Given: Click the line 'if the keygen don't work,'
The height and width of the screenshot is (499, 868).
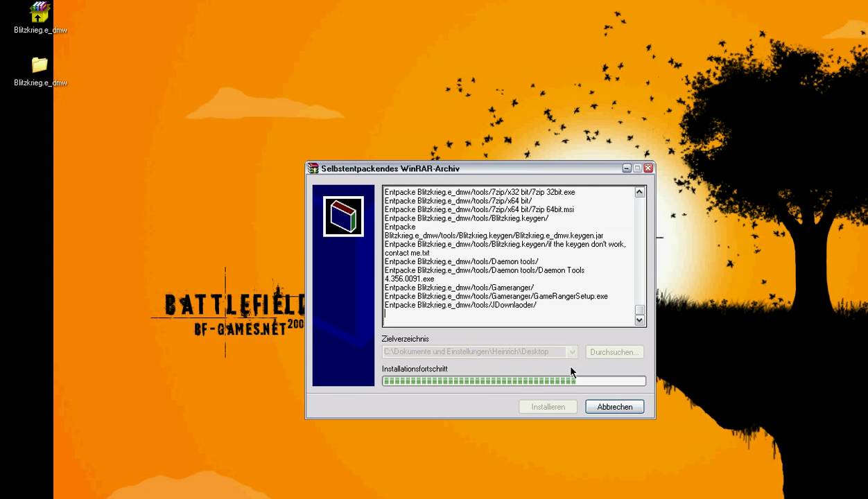Looking at the screenshot, I should coord(505,244).
